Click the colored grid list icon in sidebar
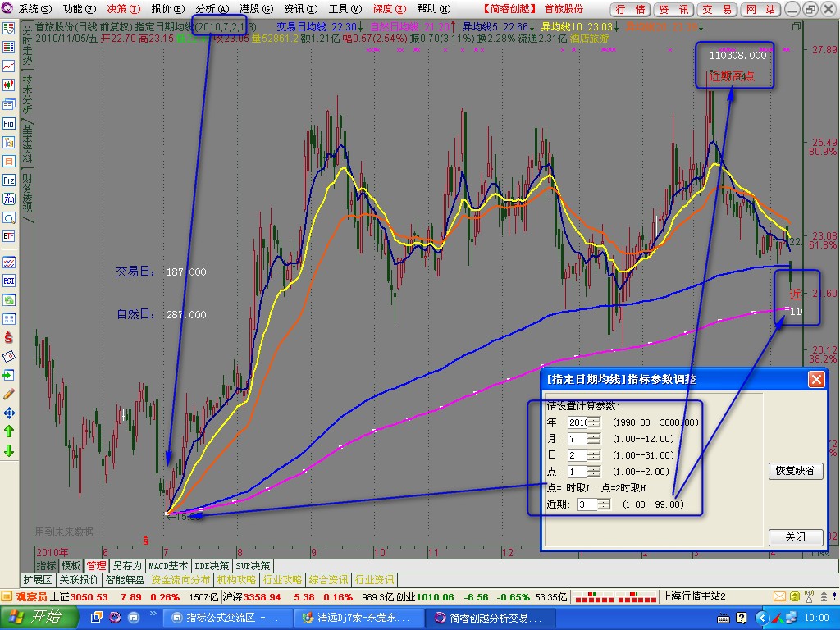Image resolution: width=840 pixels, height=630 pixels. 8,47
